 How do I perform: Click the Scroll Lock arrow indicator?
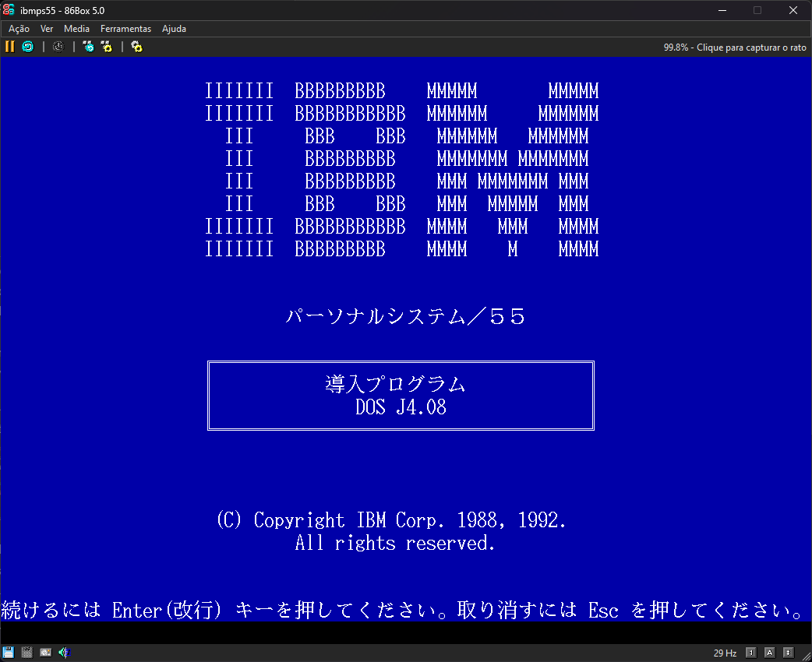click(788, 653)
